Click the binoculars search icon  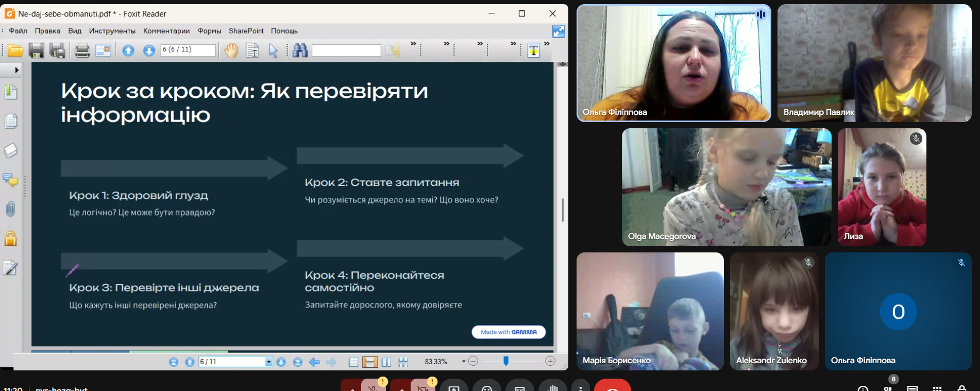tap(300, 50)
